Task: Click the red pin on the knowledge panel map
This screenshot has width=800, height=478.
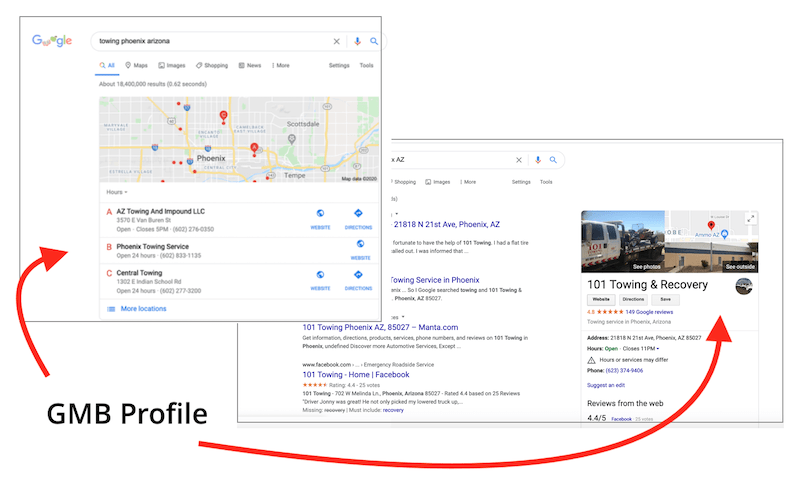Action: click(x=711, y=226)
